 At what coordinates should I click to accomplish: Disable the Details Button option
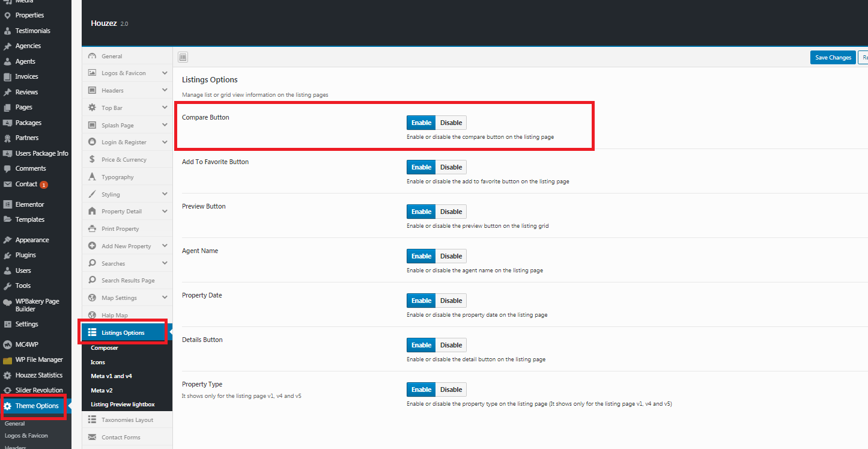coord(451,345)
